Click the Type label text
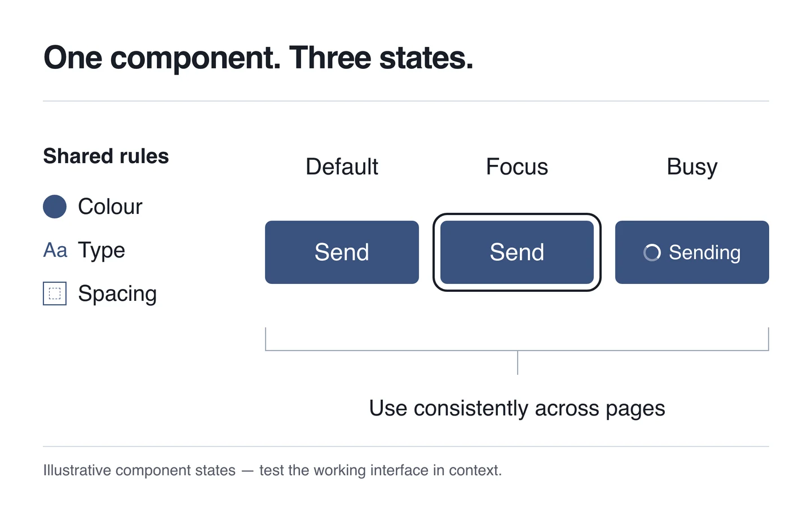 pyautogui.click(x=101, y=251)
